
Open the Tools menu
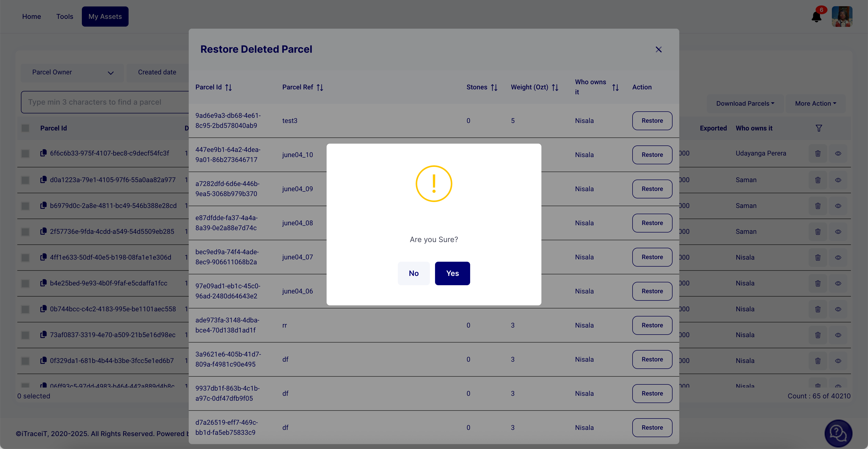pyautogui.click(x=64, y=17)
